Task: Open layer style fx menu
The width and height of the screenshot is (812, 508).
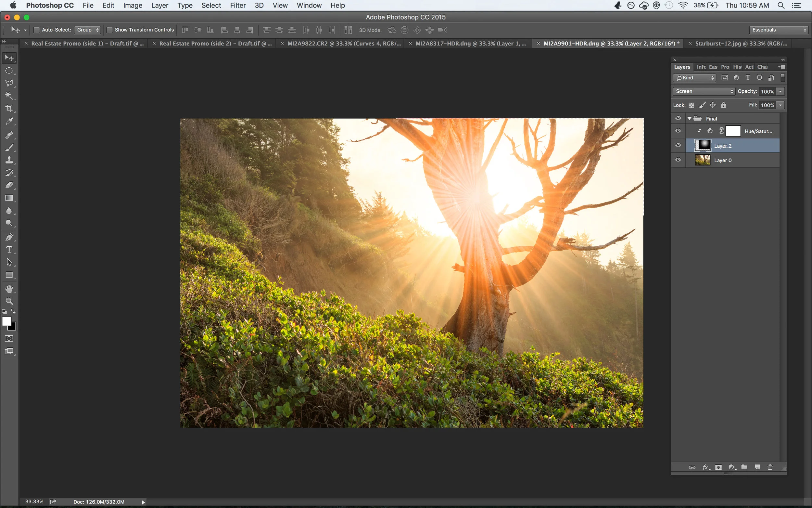Action: coord(706,467)
